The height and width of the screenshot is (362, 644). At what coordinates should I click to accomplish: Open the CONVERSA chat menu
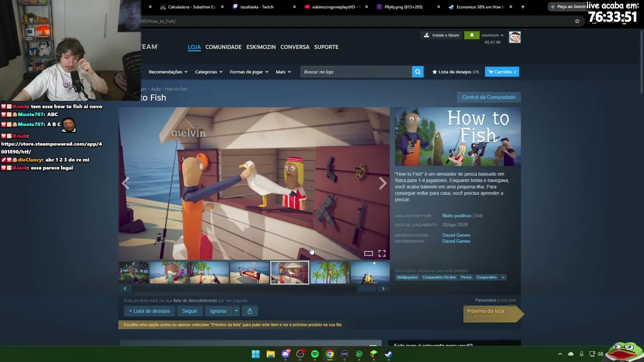[295, 47]
